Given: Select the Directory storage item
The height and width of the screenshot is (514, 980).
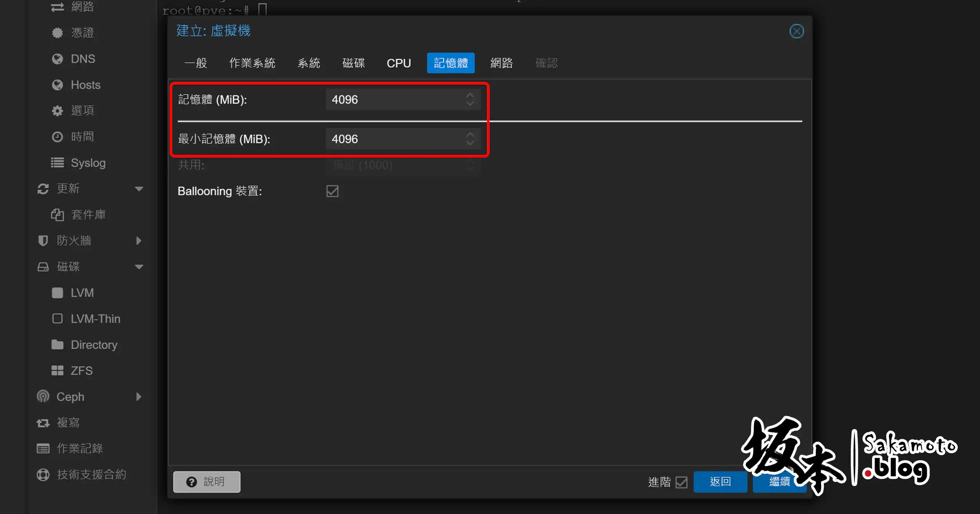Looking at the screenshot, I should [94, 345].
